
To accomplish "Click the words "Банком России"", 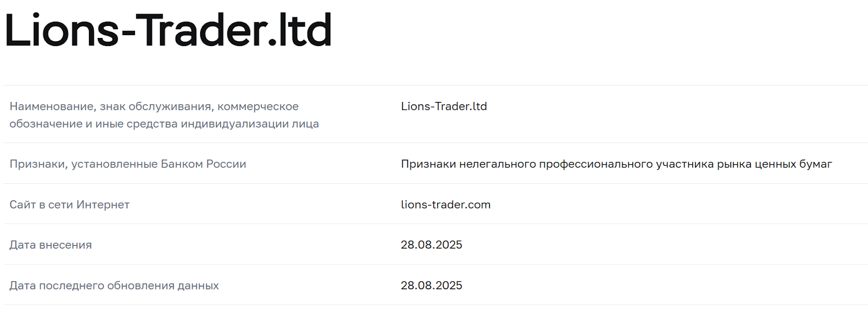I will pos(203,164).
